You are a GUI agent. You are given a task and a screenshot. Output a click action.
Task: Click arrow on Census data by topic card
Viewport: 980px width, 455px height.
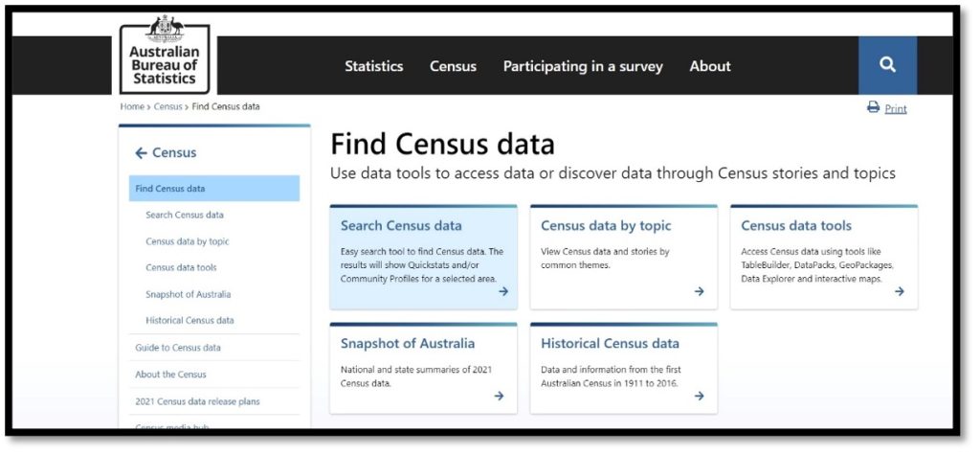(x=700, y=292)
